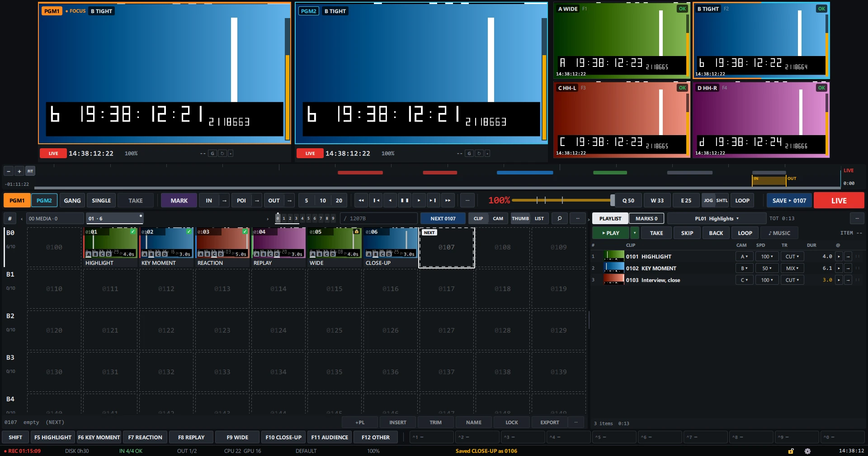Go to IN point arrow button
The height and width of the screenshot is (456, 868).
point(224,201)
